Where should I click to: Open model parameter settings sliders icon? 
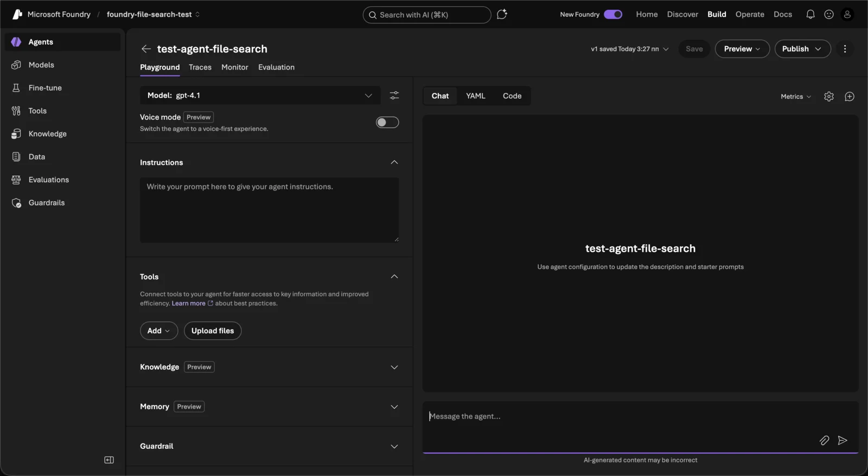[x=394, y=96]
